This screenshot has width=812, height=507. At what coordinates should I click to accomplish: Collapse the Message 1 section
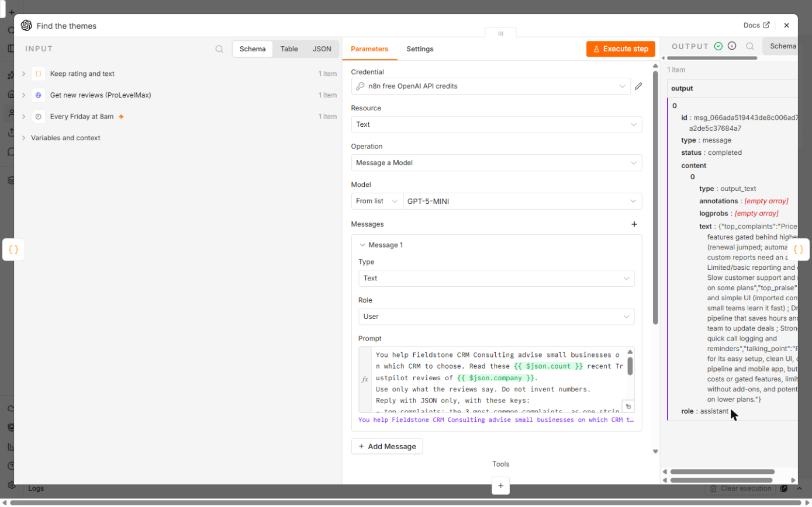[x=362, y=245]
